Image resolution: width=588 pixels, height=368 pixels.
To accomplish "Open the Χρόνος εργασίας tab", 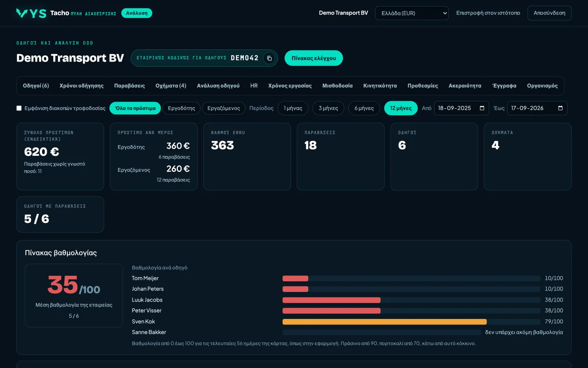I will pos(290,86).
